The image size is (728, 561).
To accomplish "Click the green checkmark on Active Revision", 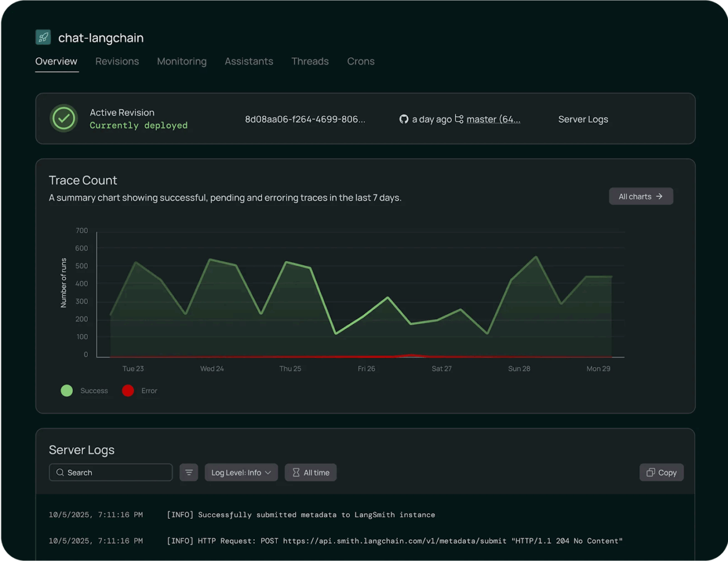I will point(63,118).
